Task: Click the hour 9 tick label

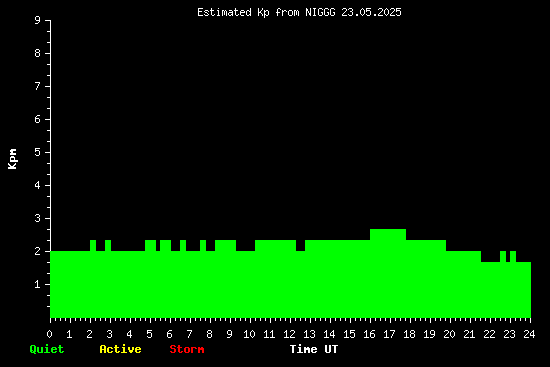Action: click(x=229, y=334)
